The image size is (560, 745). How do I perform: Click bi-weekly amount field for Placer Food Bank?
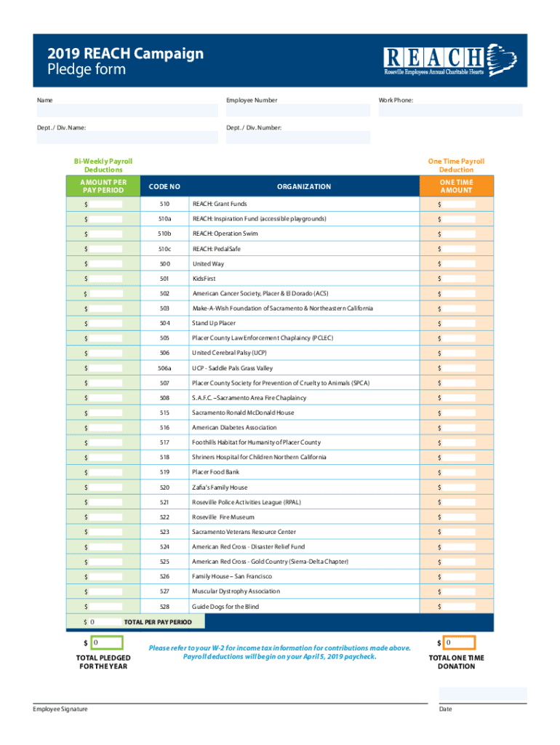tap(106, 473)
